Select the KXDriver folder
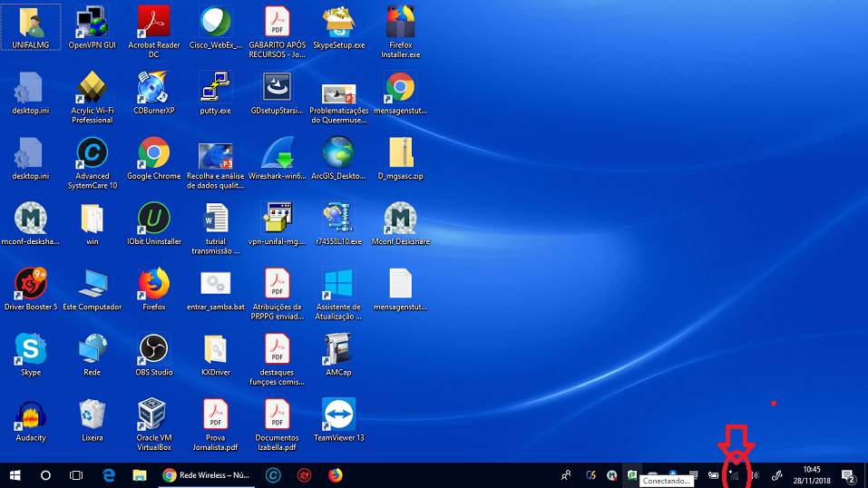This screenshot has width=868, height=488. [215, 354]
